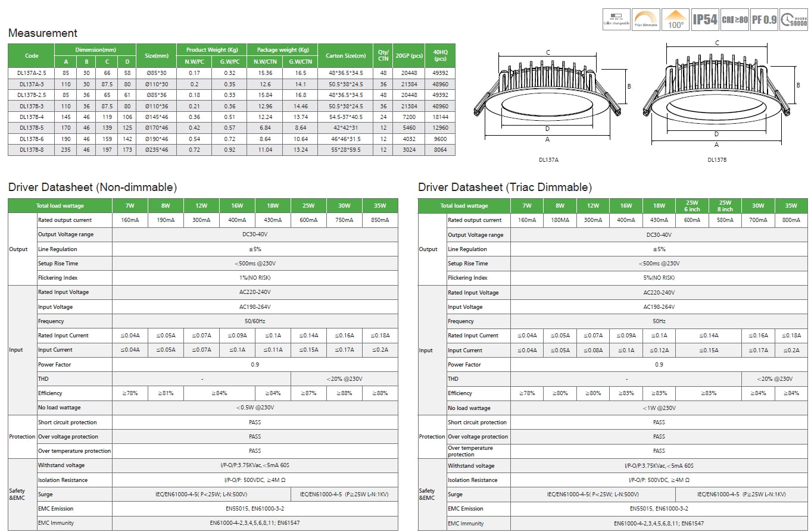The height and width of the screenshot is (532, 811).
Task: Click EMC Immunity label in Non-dimmable table
Action: tap(56, 523)
